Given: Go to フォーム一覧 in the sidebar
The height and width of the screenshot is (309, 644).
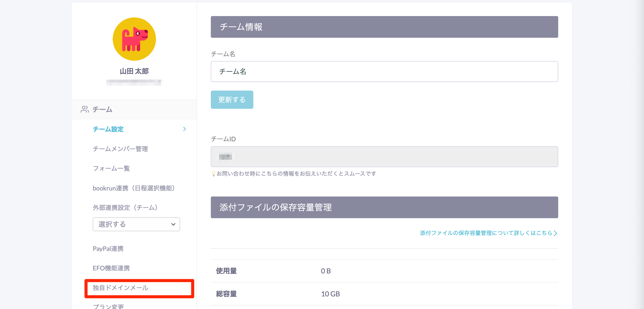Looking at the screenshot, I should [x=111, y=168].
